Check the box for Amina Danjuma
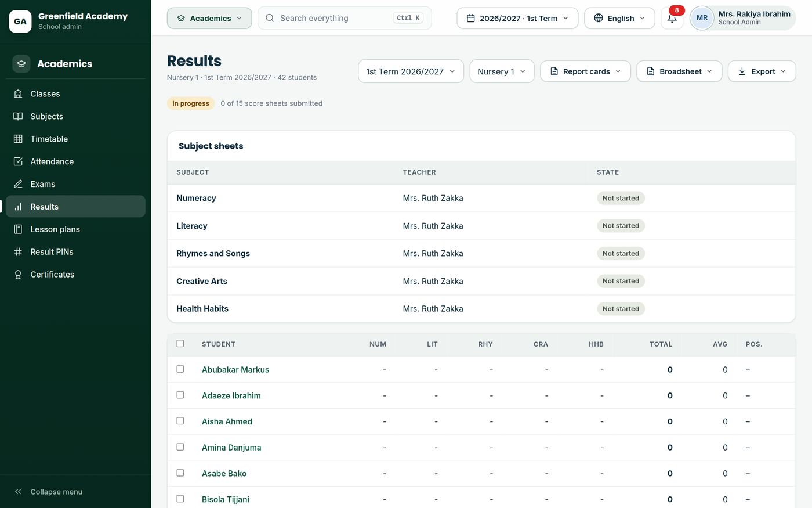 click(x=180, y=447)
